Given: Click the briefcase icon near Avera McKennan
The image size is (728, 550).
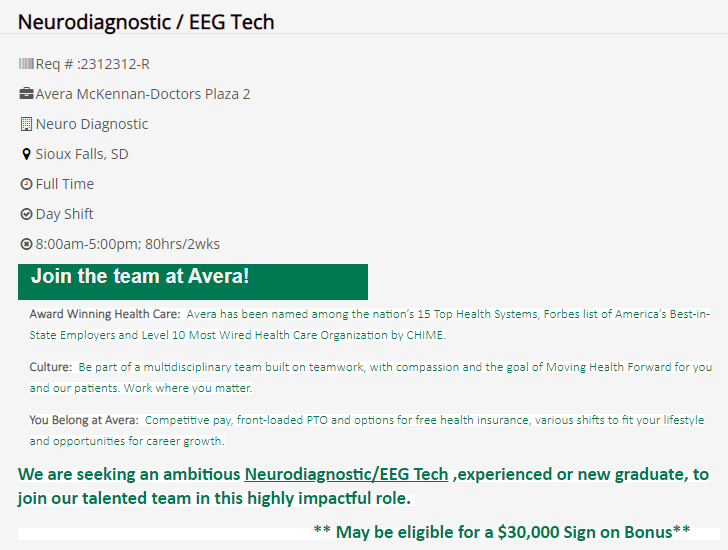Looking at the screenshot, I should click(x=26, y=94).
